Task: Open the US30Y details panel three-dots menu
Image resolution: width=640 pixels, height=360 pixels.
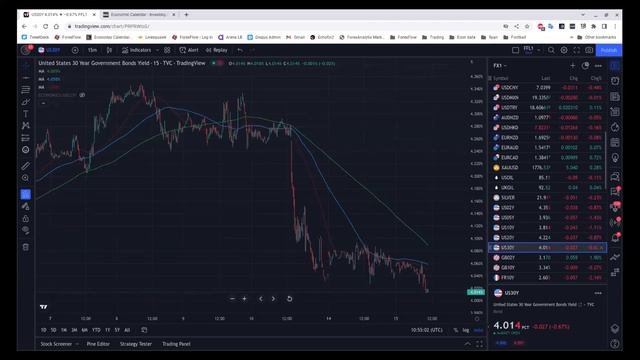Action: point(598,293)
